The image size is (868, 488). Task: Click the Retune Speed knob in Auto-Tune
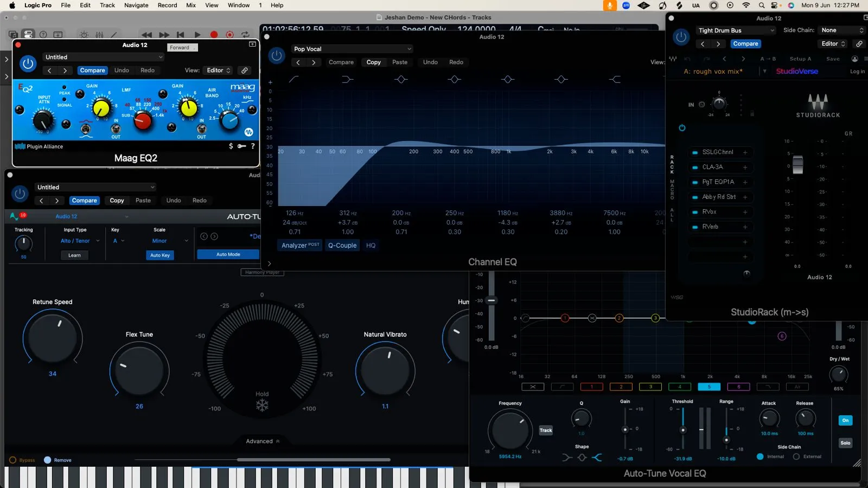[x=52, y=339]
